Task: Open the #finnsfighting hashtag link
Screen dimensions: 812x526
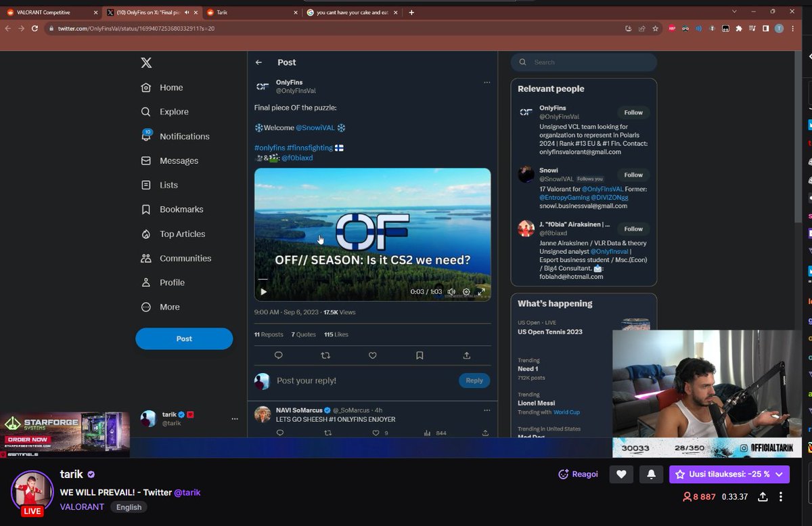Action: click(x=309, y=148)
